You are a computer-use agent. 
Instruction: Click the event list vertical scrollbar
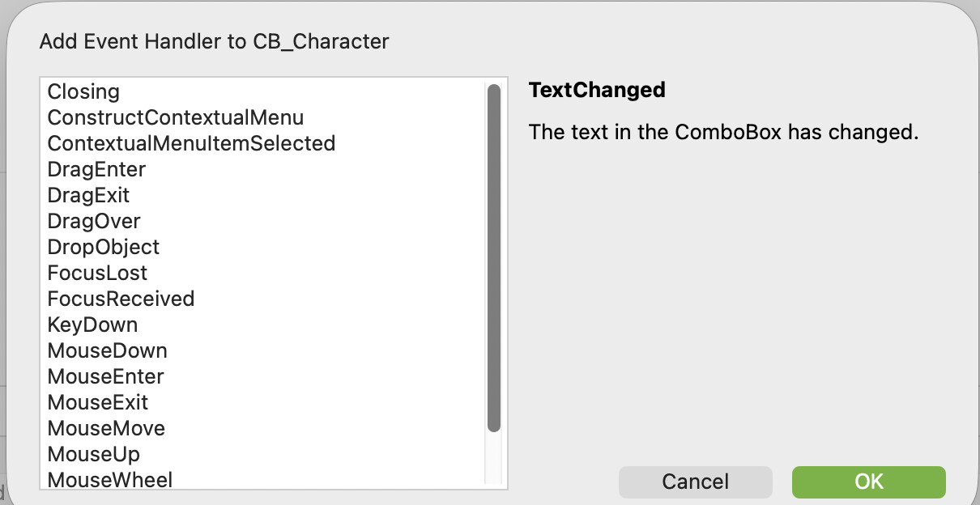[494, 258]
